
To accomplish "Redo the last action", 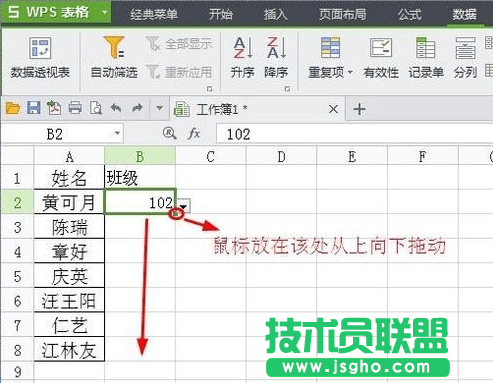I will pyautogui.click(x=137, y=108).
